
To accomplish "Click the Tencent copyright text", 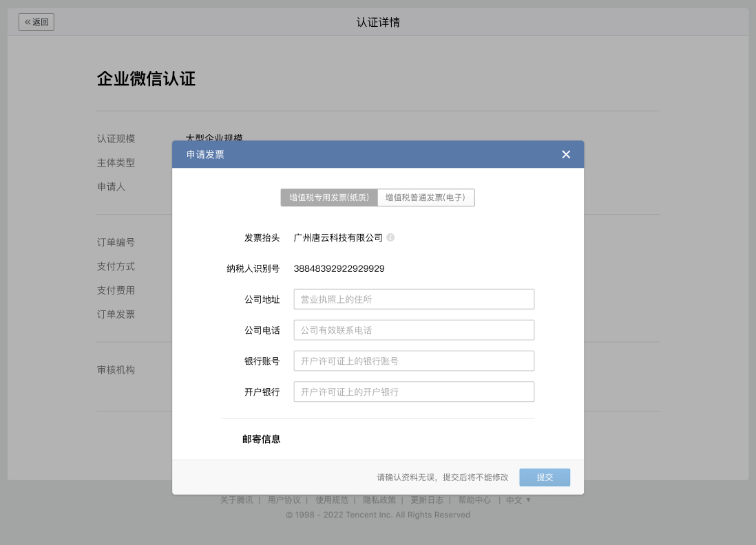I will [x=378, y=515].
